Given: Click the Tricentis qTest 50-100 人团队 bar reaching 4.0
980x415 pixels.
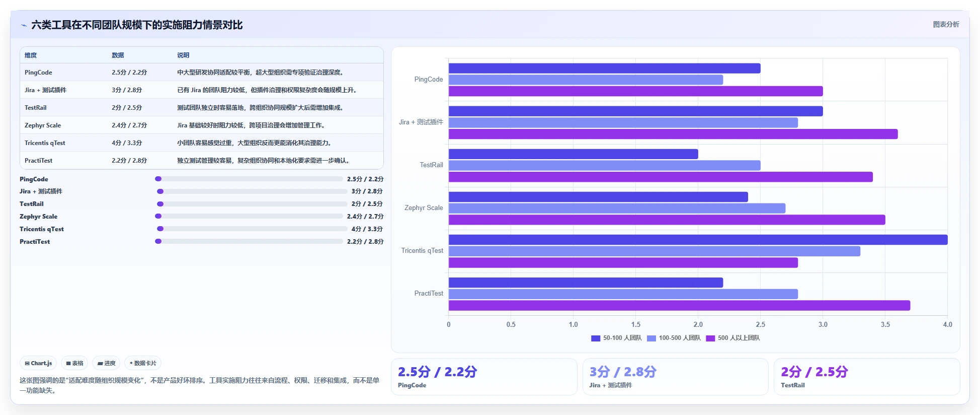Looking at the screenshot, I should (698, 240).
